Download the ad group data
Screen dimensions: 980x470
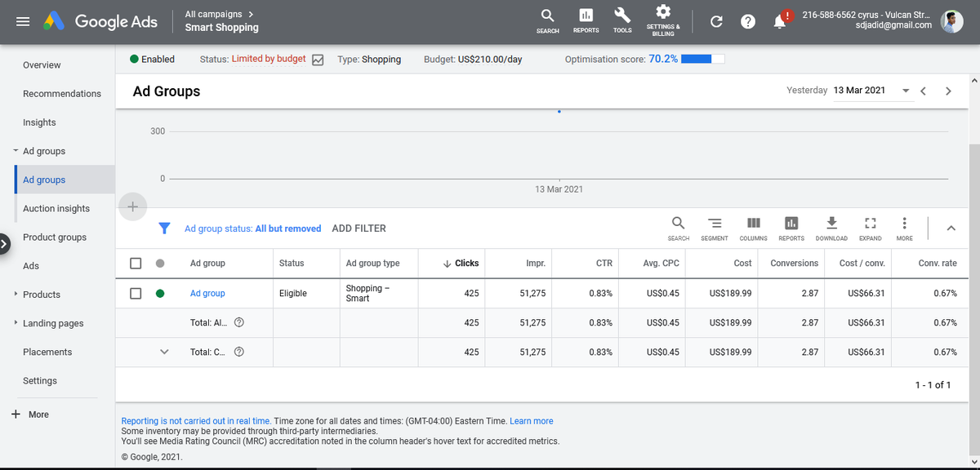831,228
